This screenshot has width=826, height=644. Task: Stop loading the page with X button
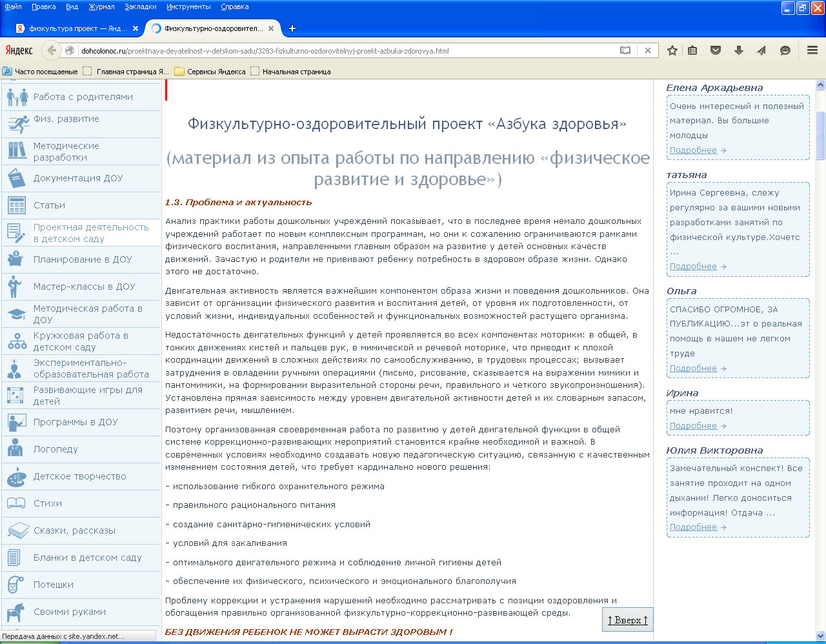tap(648, 50)
